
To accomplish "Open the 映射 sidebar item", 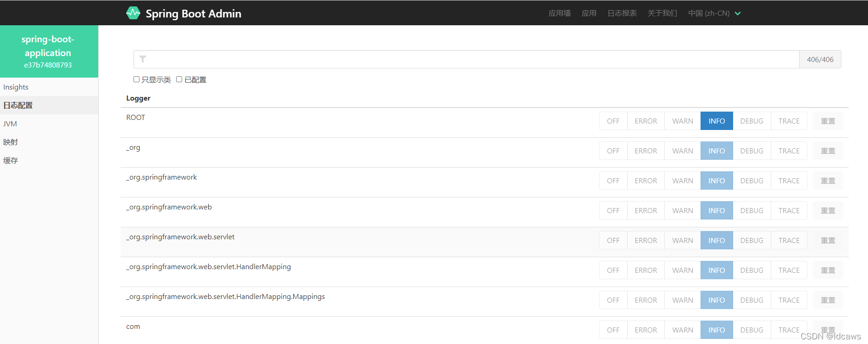I will click(49, 142).
